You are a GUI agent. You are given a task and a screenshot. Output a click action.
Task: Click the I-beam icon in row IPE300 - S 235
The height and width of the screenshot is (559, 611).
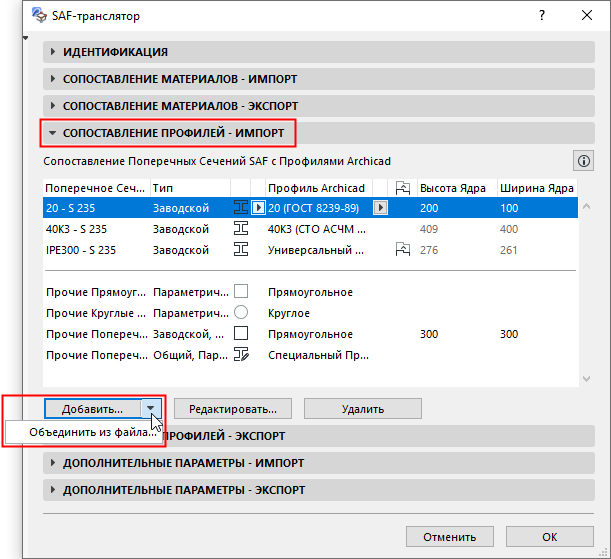click(241, 249)
